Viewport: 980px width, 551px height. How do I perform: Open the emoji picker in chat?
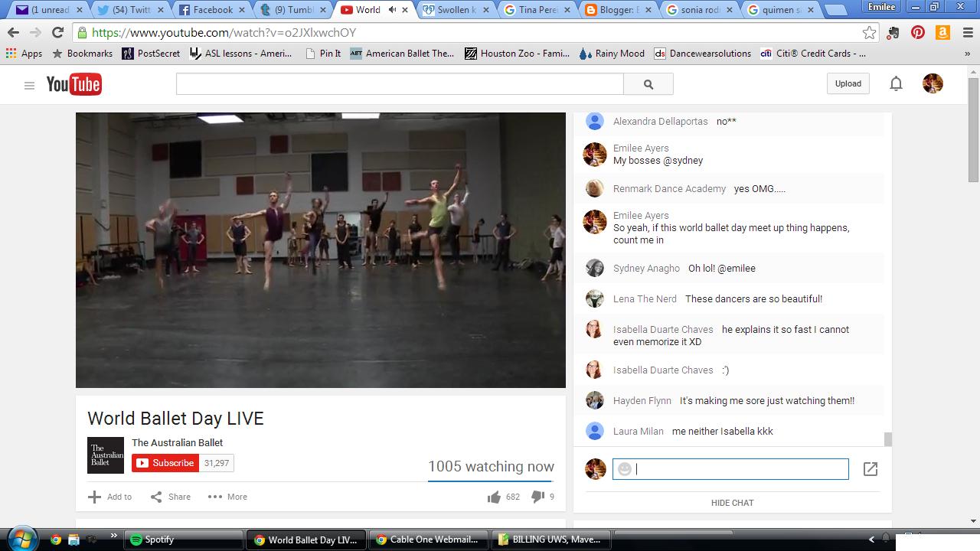[625, 469]
